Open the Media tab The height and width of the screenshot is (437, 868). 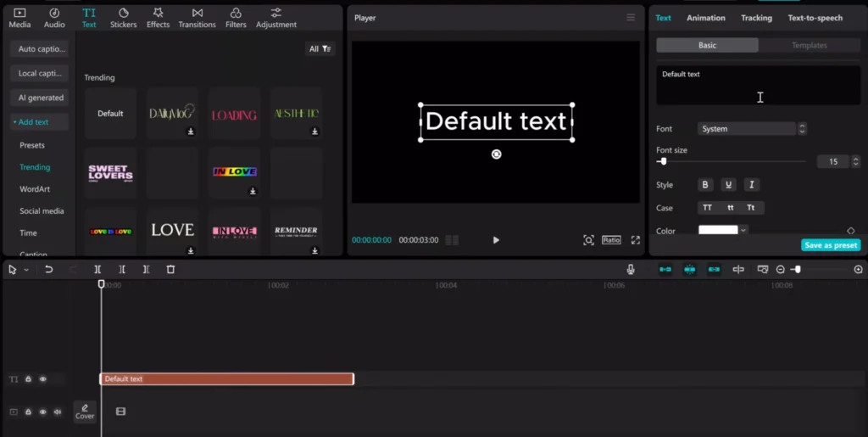[19, 18]
